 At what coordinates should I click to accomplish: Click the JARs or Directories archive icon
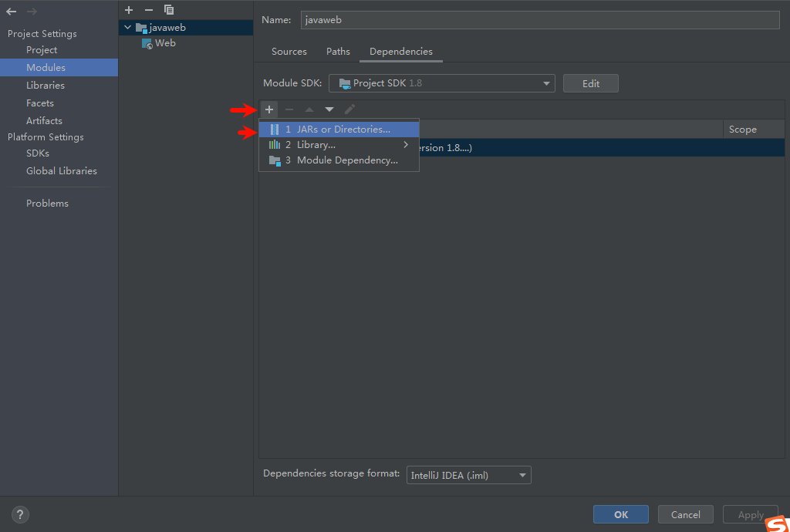click(x=274, y=130)
